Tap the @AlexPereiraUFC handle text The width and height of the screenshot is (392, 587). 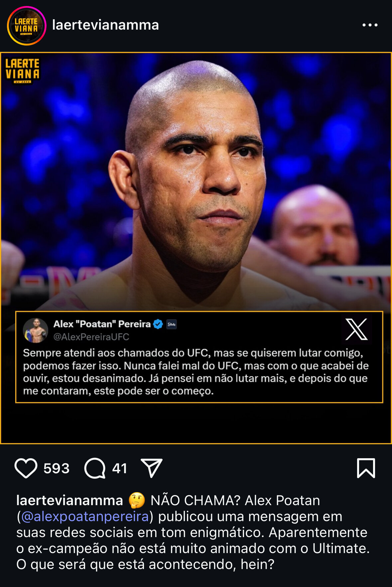click(91, 337)
